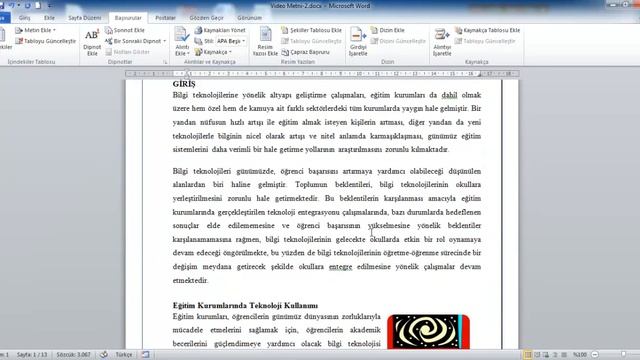Click Dizini Güncelleştir button

398,41
